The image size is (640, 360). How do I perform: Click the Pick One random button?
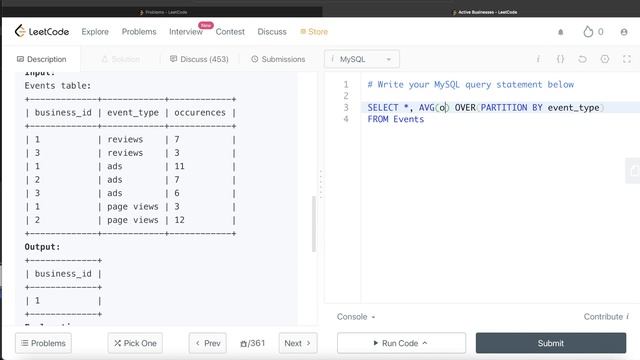pyautogui.click(x=135, y=343)
